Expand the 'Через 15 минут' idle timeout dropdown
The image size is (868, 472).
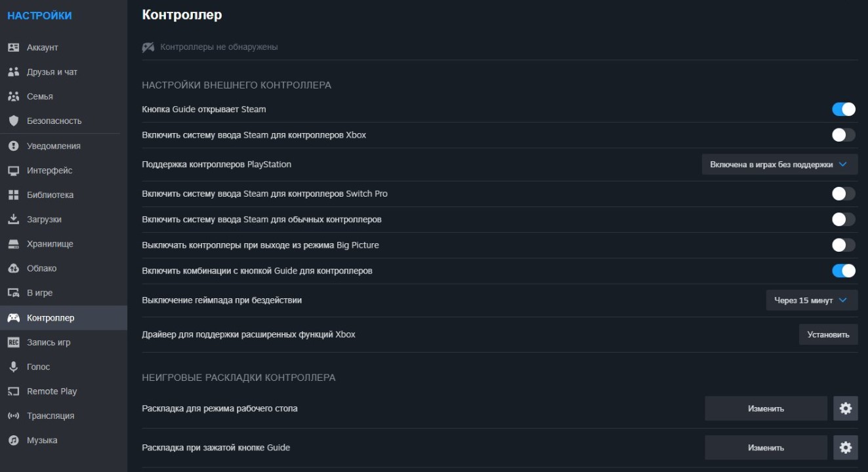[812, 300]
